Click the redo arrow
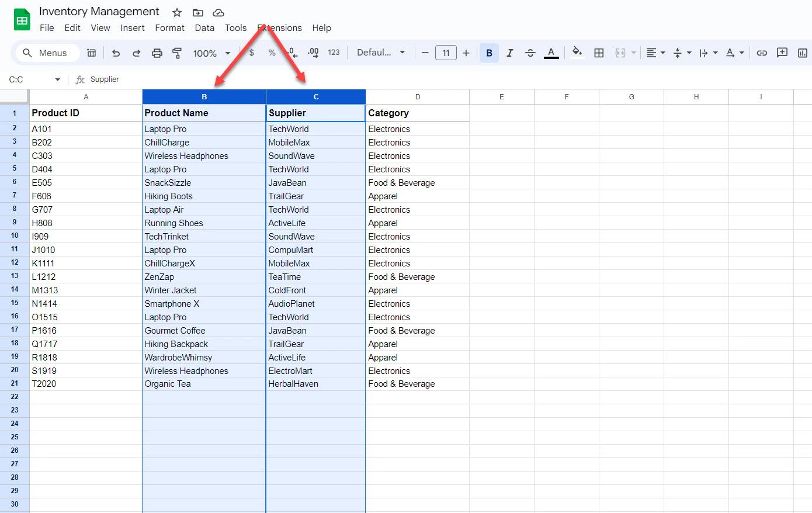Image resolution: width=812 pixels, height=513 pixels. (136, 53)
